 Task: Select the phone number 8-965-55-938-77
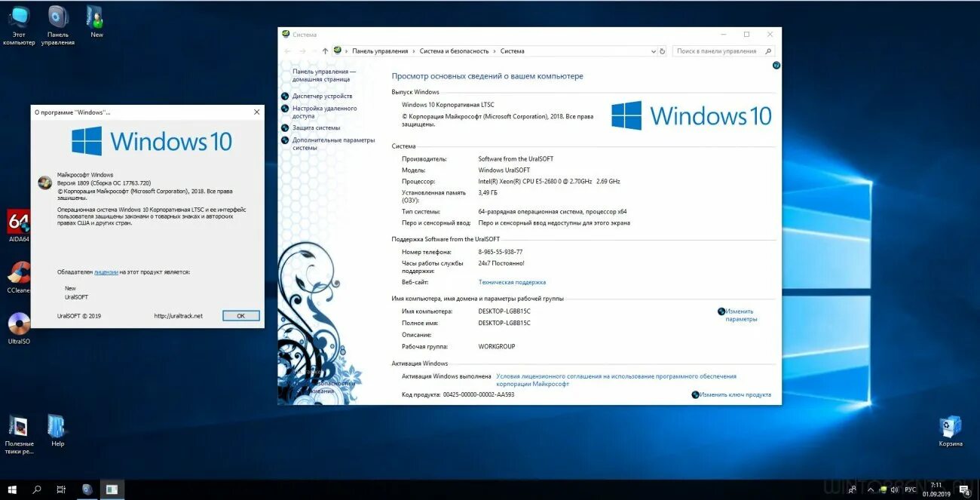pos(500,252)
